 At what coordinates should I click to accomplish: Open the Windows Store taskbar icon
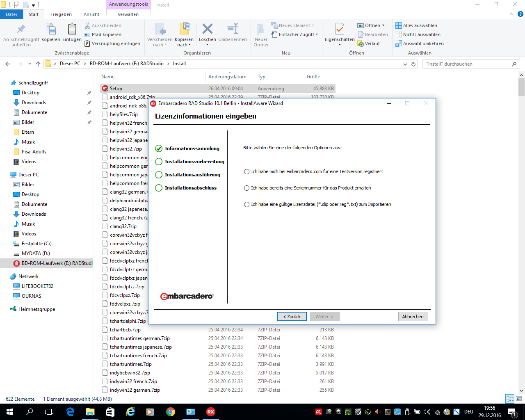(x=110, y=412)
